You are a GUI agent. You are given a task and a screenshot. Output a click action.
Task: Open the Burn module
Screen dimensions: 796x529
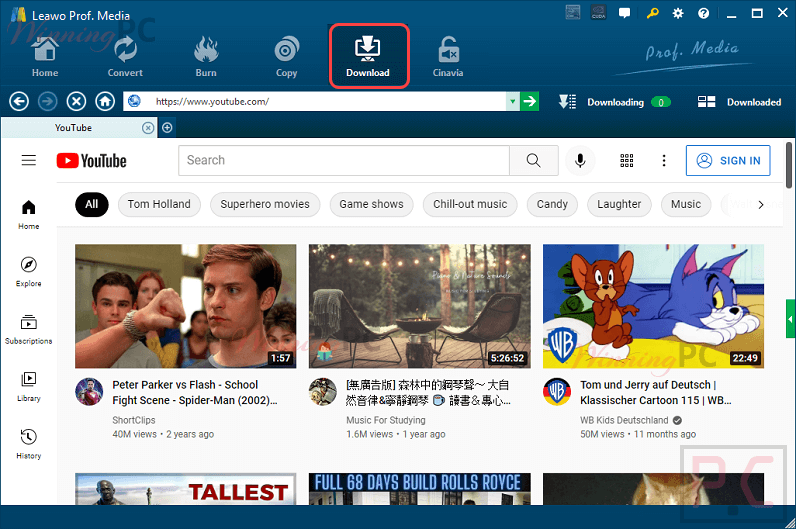pos(206,57)
